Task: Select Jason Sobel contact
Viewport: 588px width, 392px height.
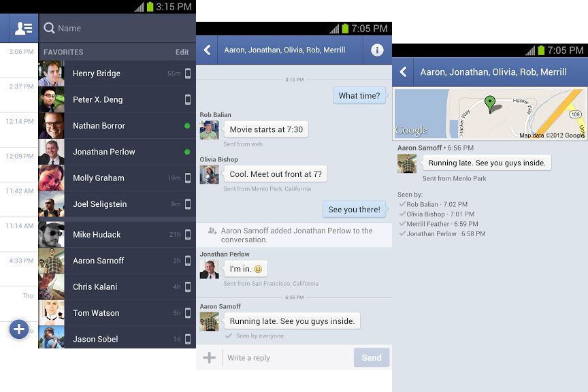Action: pos(117,338)
